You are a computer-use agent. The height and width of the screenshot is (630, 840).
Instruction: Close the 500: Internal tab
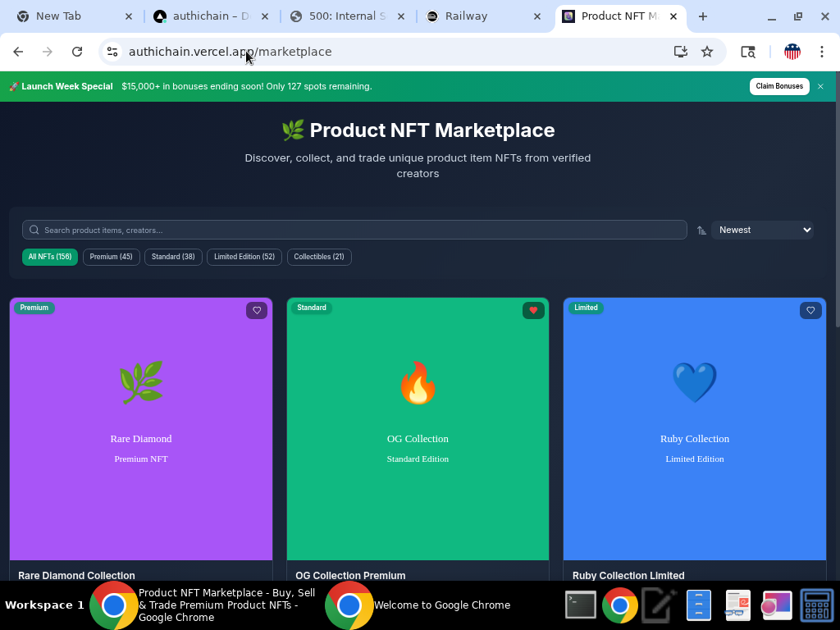[x=400, y=16]
